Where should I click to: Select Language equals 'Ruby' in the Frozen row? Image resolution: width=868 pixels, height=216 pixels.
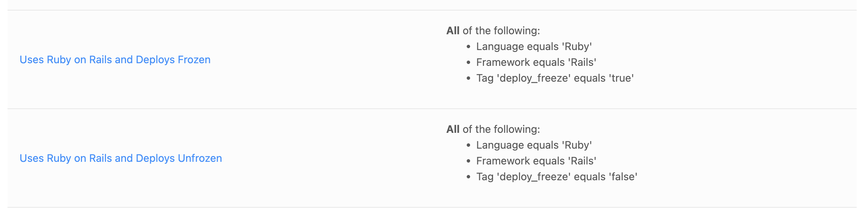534,46
